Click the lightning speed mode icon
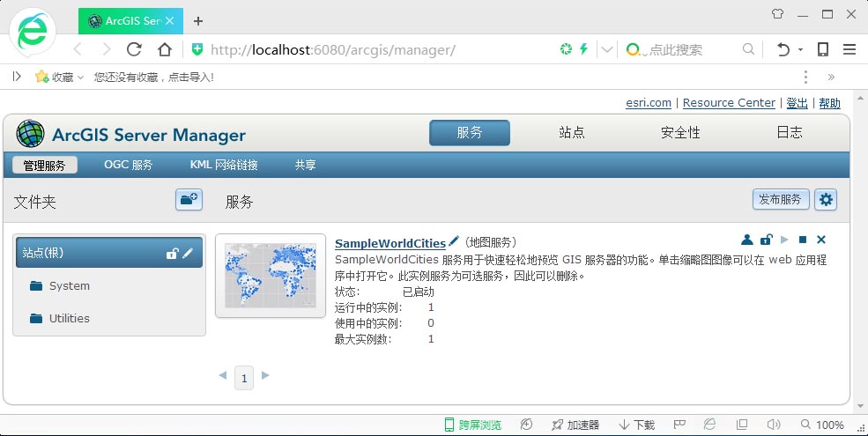Screen dimensions: 868x436 pyautogui.click(x=583, y=49)
